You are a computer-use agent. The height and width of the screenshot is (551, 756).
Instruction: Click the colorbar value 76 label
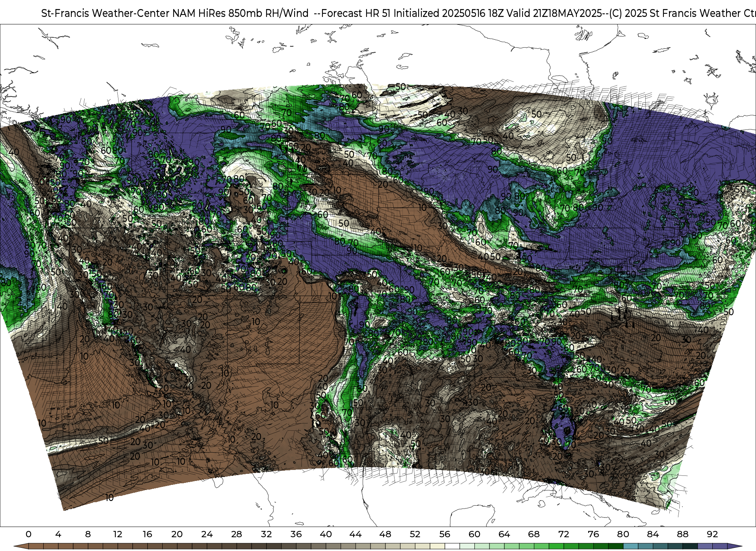click(x=593, y=534)
